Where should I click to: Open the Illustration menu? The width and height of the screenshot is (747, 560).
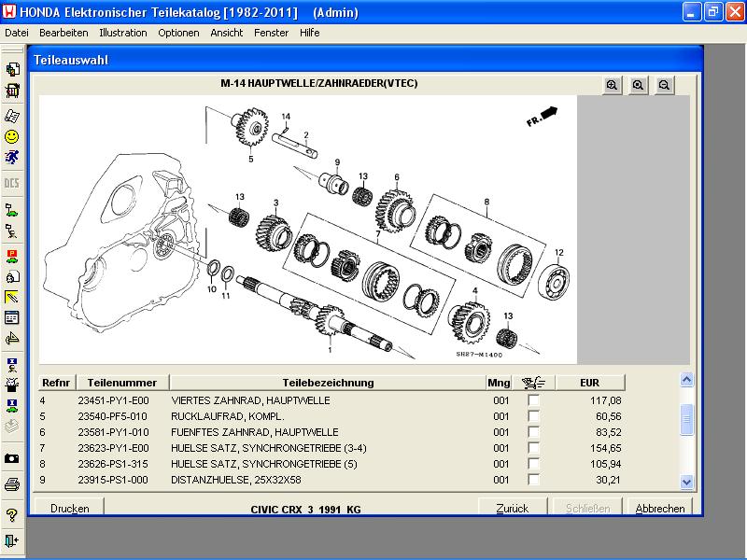[122, 33]
